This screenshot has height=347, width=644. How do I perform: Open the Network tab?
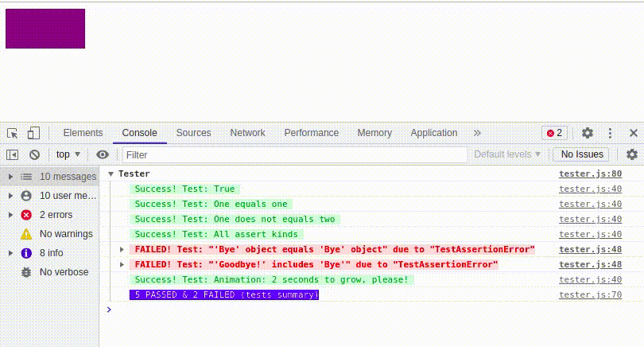[x=247, y=133]
